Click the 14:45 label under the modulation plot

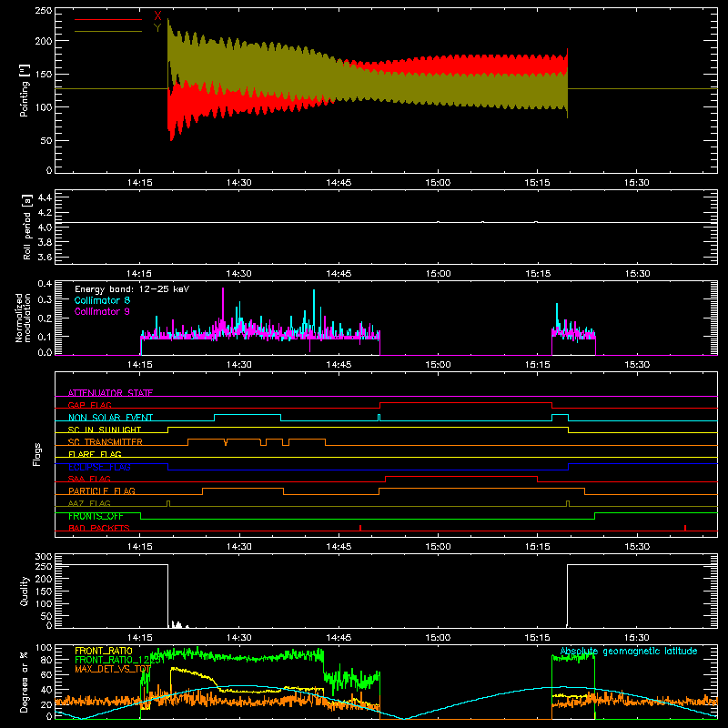tap(339, 365)
